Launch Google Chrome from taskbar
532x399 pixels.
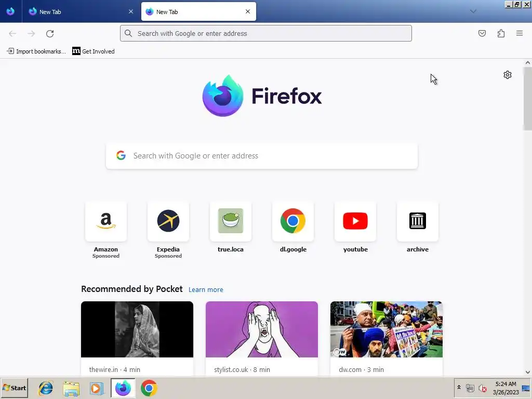pyautogui.click(x=149, y=388)
